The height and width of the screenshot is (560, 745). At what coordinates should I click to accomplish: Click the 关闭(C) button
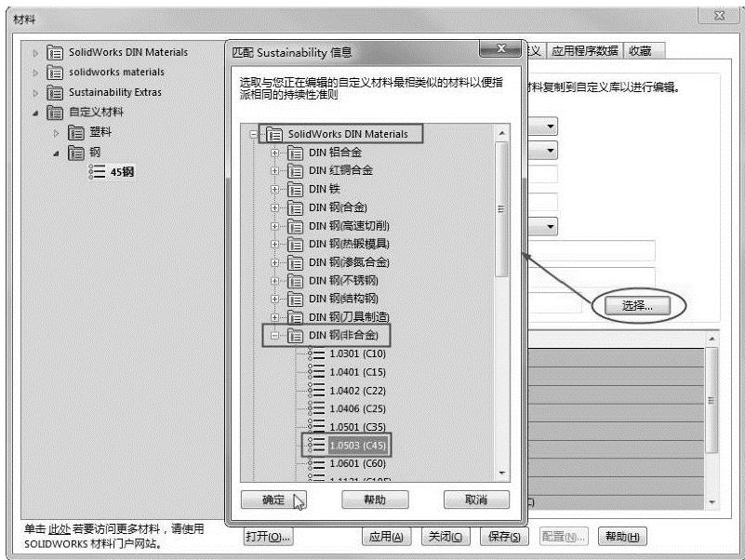(x=446, y=537)
